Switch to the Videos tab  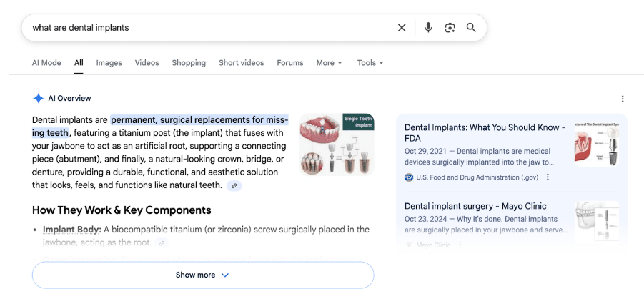pyautogui.click(x=147, y=63)
